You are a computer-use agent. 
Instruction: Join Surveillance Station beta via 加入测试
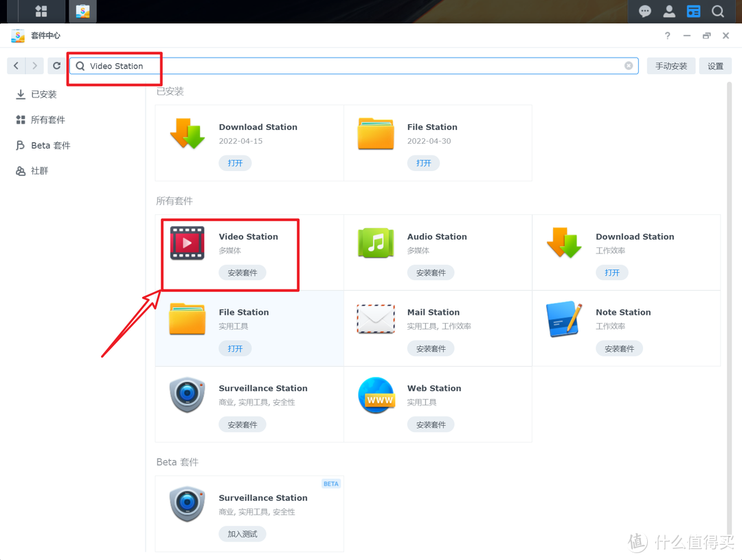coord(243,534)
